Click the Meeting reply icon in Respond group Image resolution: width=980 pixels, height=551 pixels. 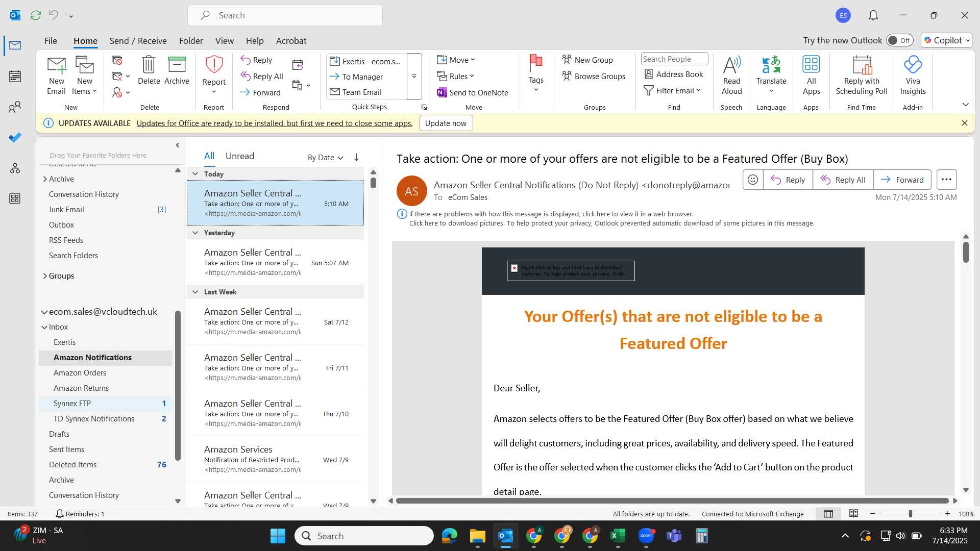298,65
